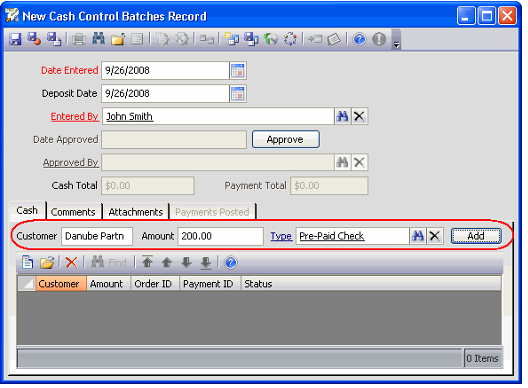Click the colored circle refresh icon

[290, 39]
